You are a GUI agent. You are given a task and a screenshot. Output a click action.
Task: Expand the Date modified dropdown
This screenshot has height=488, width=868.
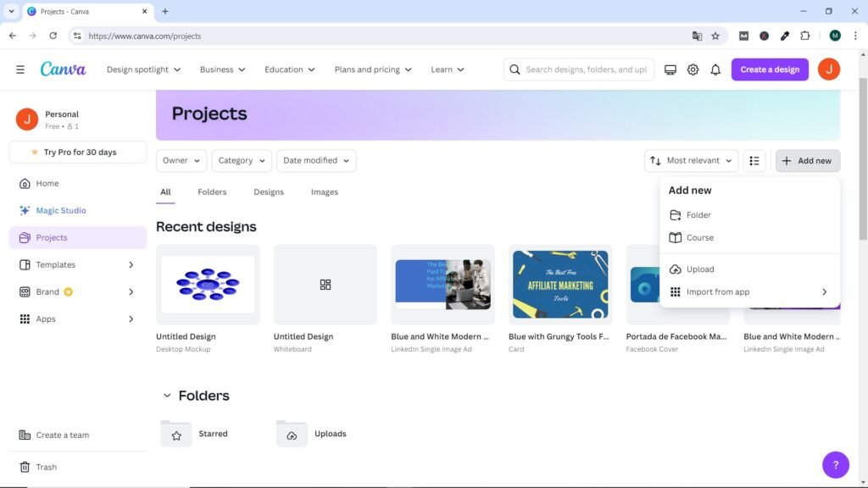[316, 161]
